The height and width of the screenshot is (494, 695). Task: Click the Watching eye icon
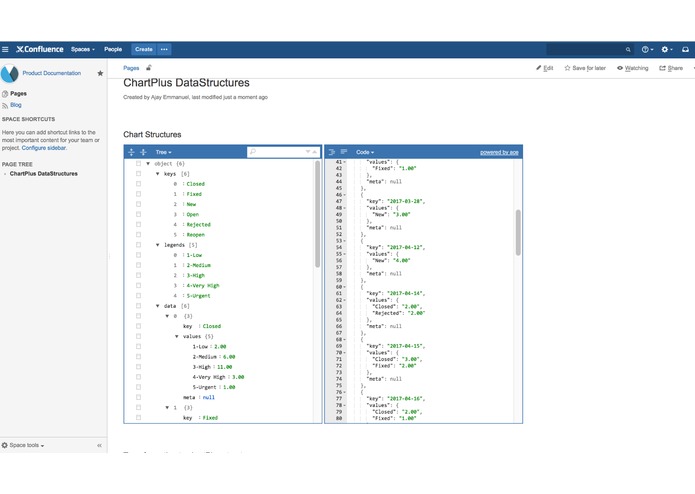tap(620, 68)
